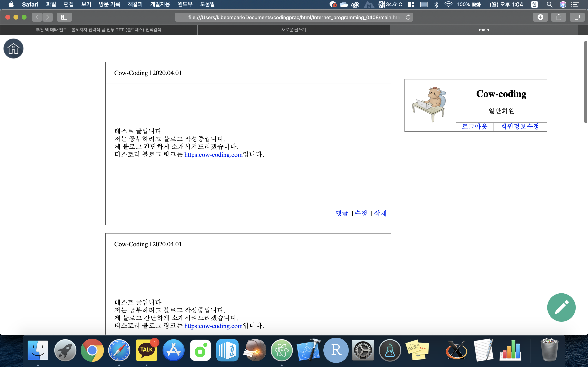Click the 로그아웃 link

tap(474, 126)
